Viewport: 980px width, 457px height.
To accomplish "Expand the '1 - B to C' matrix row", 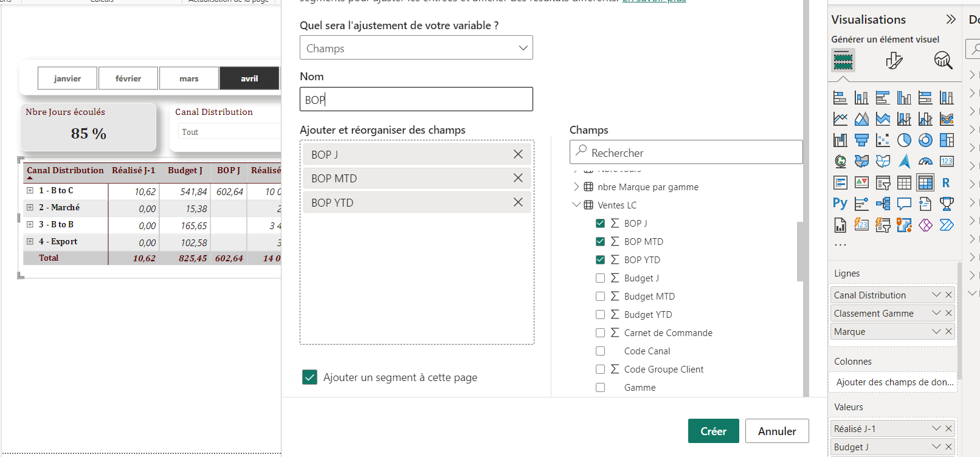I will [30, 190].
